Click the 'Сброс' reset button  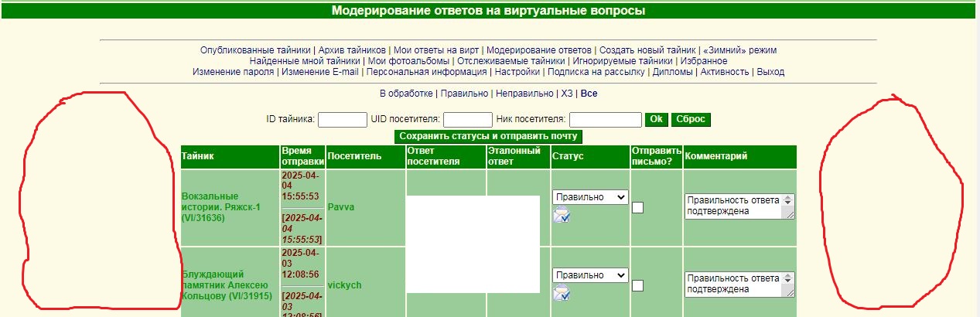(691, 120)
